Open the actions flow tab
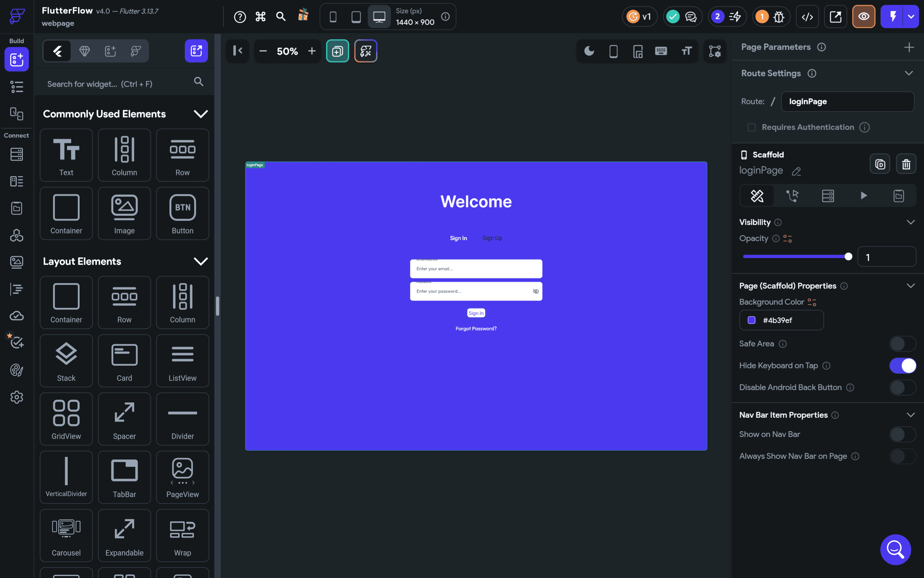 [x=792, y=196]
